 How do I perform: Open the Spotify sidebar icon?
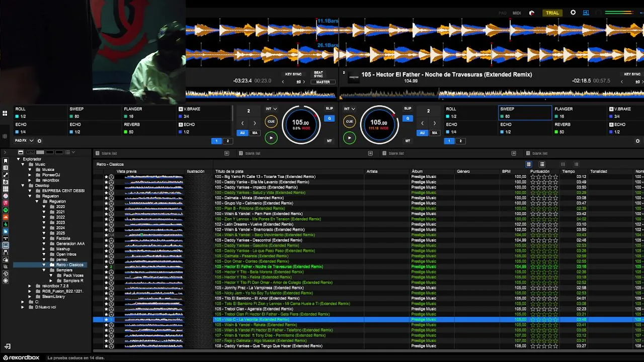pyautogui.click(x=6, y=210)
